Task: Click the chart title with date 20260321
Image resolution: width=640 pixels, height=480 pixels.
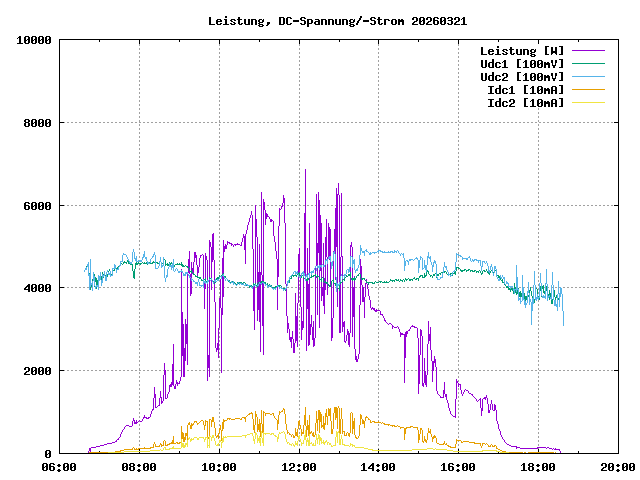Action: [337, 21]
